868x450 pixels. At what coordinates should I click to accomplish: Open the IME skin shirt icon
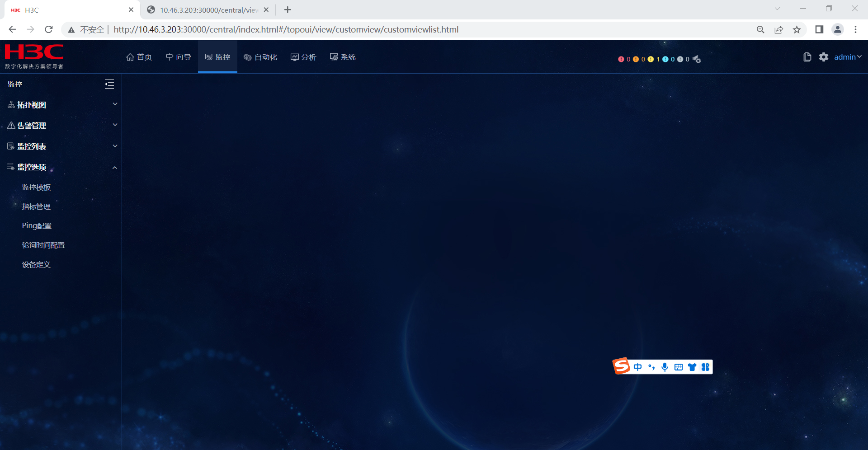pyautogui.click(x=692, y=367)
